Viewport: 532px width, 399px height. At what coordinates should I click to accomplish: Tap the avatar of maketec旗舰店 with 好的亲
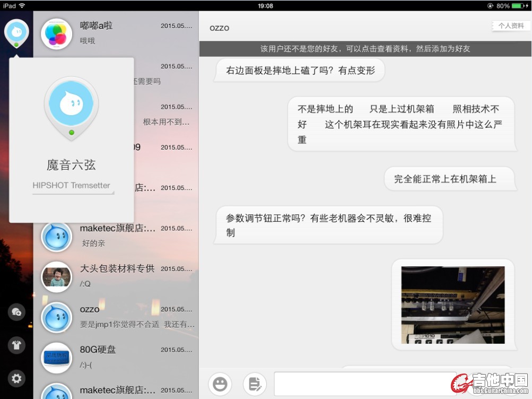click(x=56, y=237)
